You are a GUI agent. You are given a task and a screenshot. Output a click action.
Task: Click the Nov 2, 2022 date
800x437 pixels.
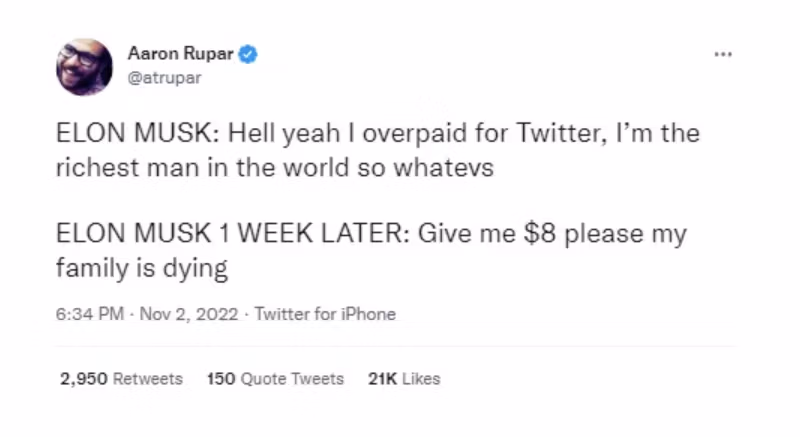coord(190,314)
